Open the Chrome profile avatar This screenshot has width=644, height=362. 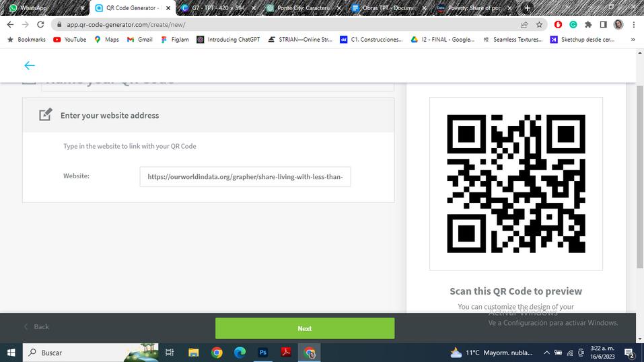(x=618, y=25)
